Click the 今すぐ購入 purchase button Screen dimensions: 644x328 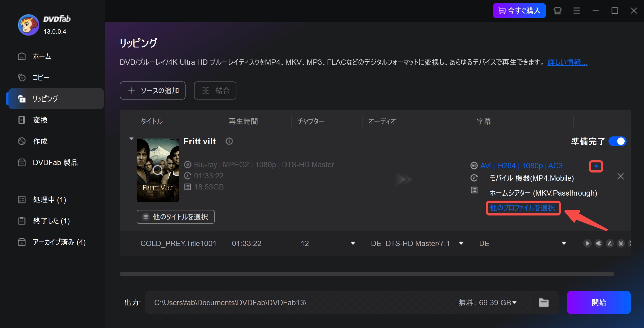(x=519, y=11)
